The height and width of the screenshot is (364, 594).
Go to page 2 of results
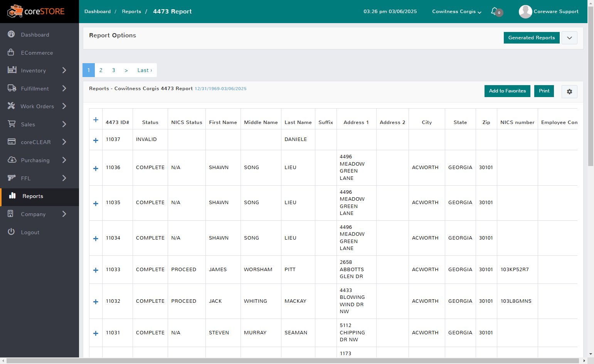tap(101, 70)
